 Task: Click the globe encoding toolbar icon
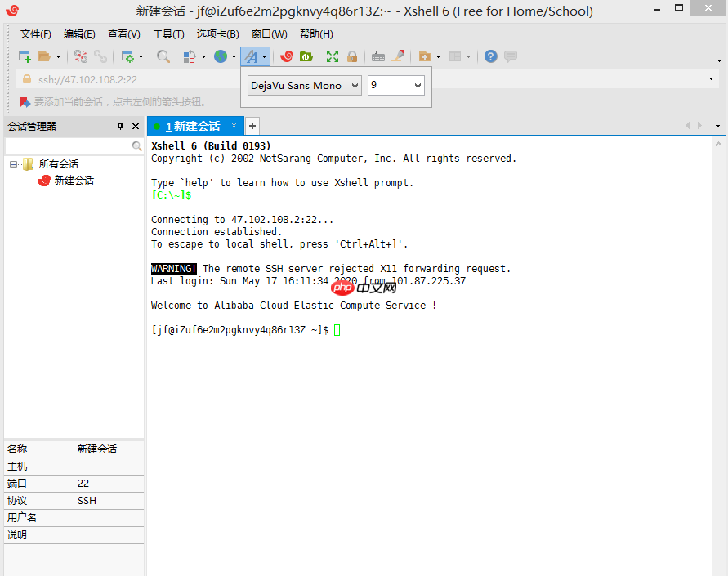pos(221,56)
